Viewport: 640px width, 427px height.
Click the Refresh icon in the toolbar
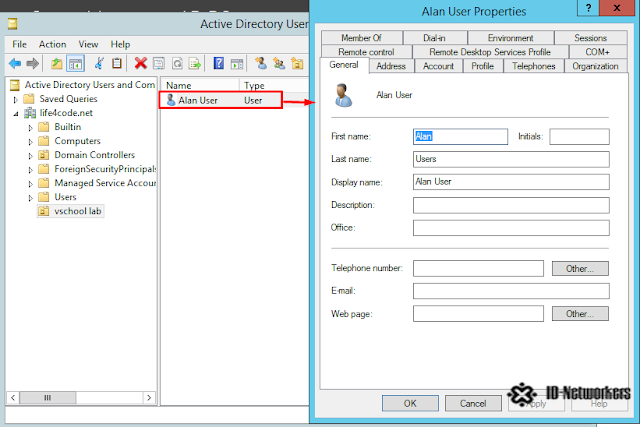pos(177,63)
